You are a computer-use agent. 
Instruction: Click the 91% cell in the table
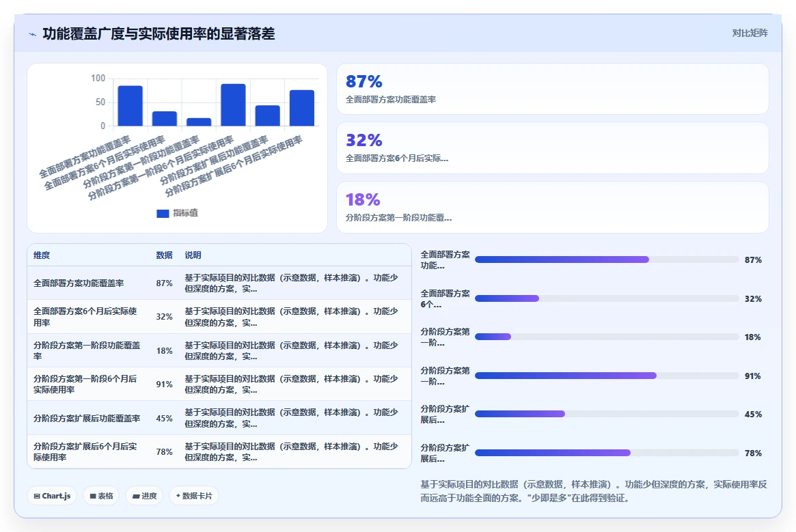coord(164,384)
